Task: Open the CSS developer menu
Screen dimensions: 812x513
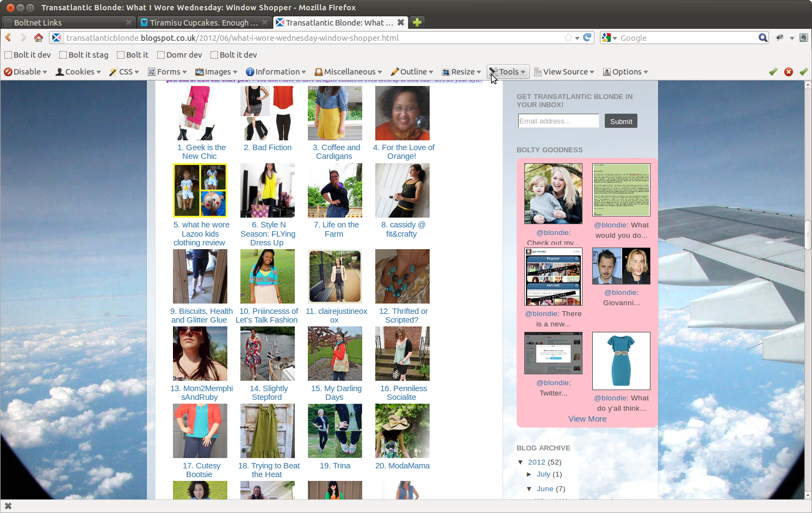Action: point(124,72)
